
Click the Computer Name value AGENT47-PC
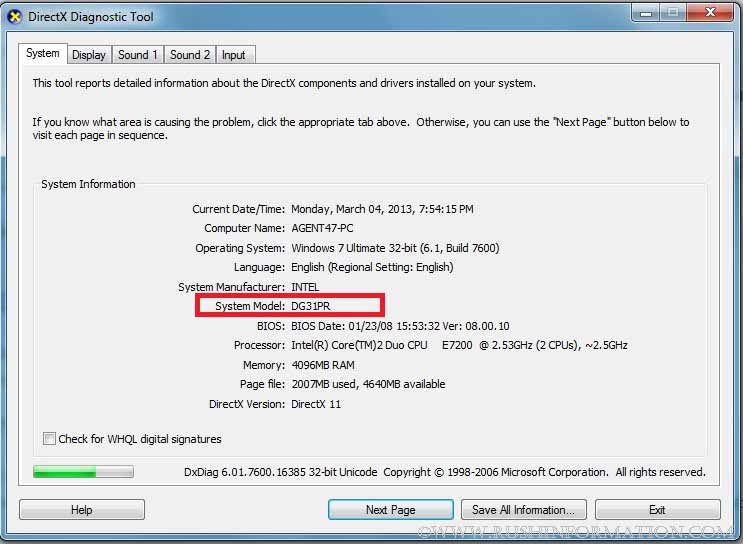(322, 228)
